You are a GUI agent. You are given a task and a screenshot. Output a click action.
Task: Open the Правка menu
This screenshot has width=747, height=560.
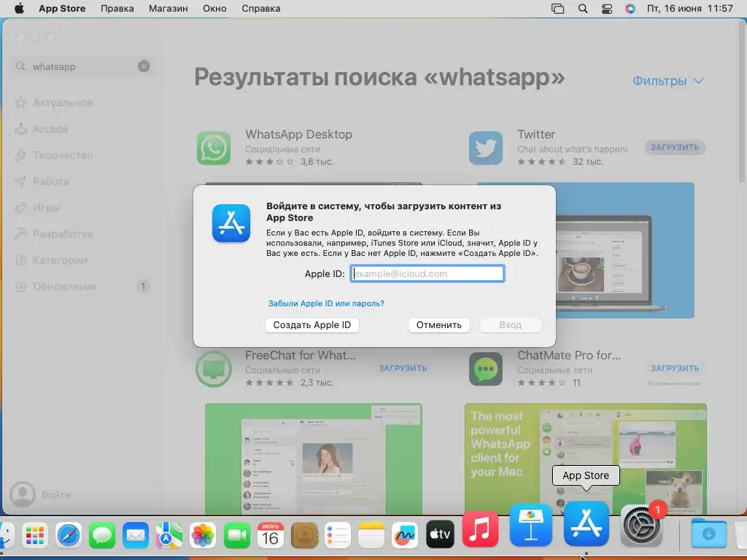(117, 8)
